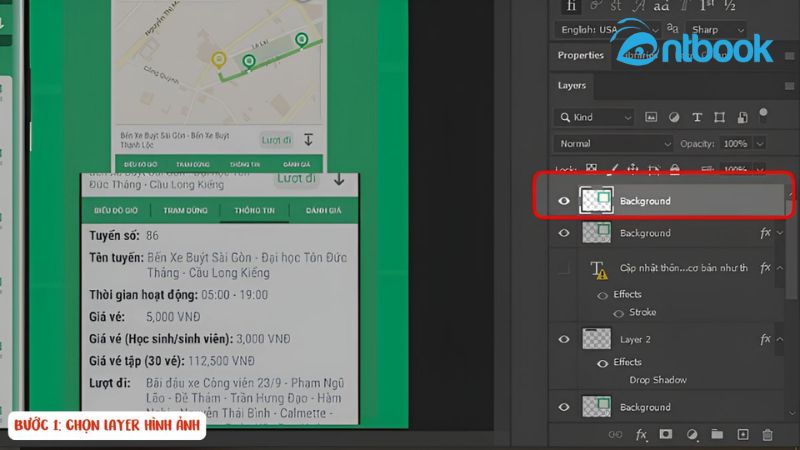Hide Background layer with fx badge via eye
Screen dimensions: 800x450
(x=564, y=233)
